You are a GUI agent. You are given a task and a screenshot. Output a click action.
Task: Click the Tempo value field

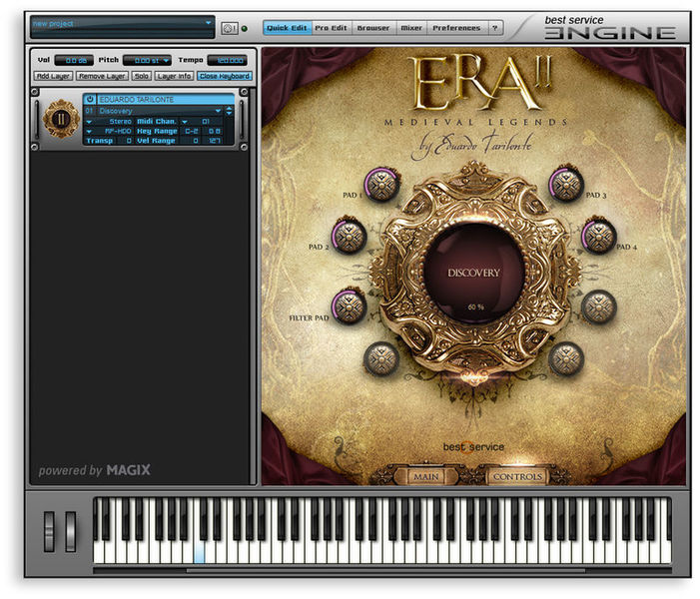tap(228, 60)
